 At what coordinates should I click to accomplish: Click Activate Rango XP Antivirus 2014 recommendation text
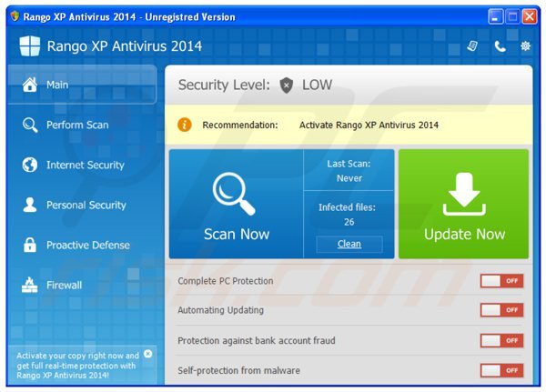click(369, 125)
